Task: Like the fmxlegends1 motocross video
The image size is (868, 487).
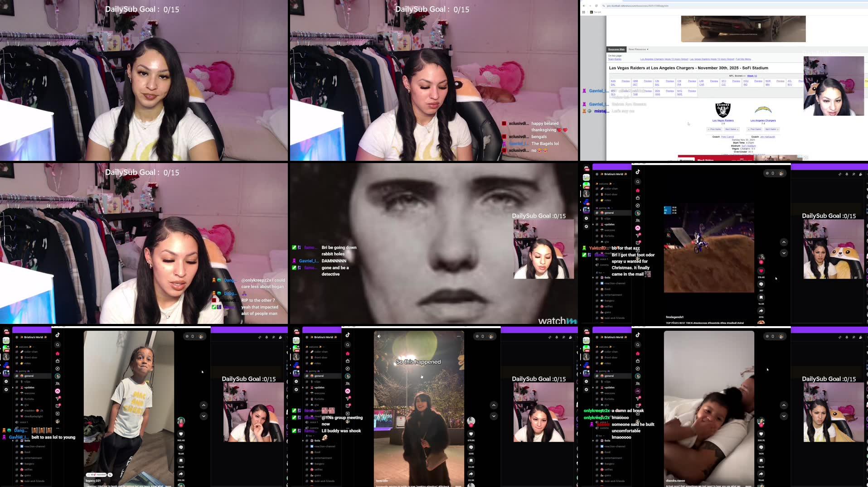Action: click(761, 270)
